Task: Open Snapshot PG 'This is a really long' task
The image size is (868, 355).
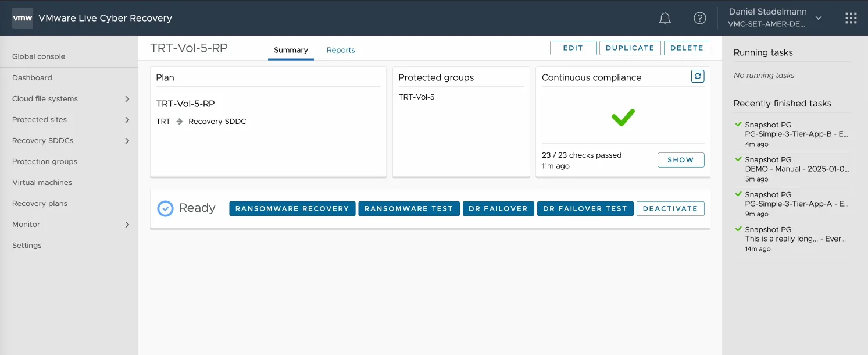Action: [792, 239]
